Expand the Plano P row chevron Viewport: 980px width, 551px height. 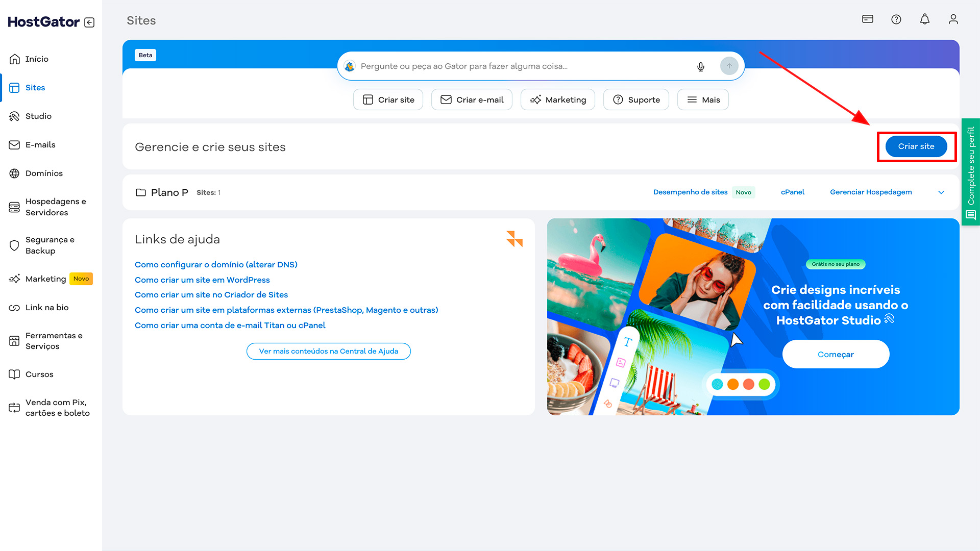pyautogui.click(x=941, y=192)
